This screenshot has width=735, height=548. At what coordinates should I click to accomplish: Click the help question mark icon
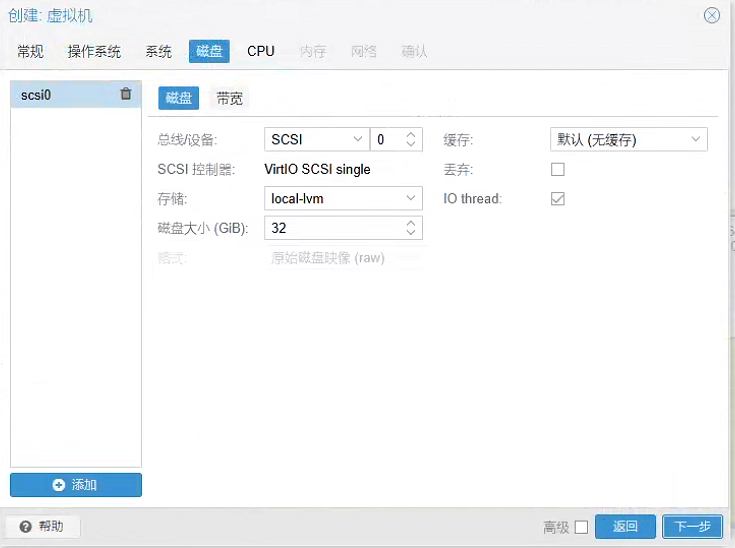(25, 526)
